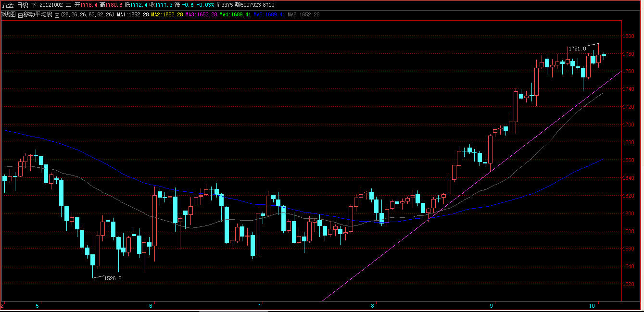
Task: Select the green MA4:1689.41 legend
Action: [x=235, y=14]
